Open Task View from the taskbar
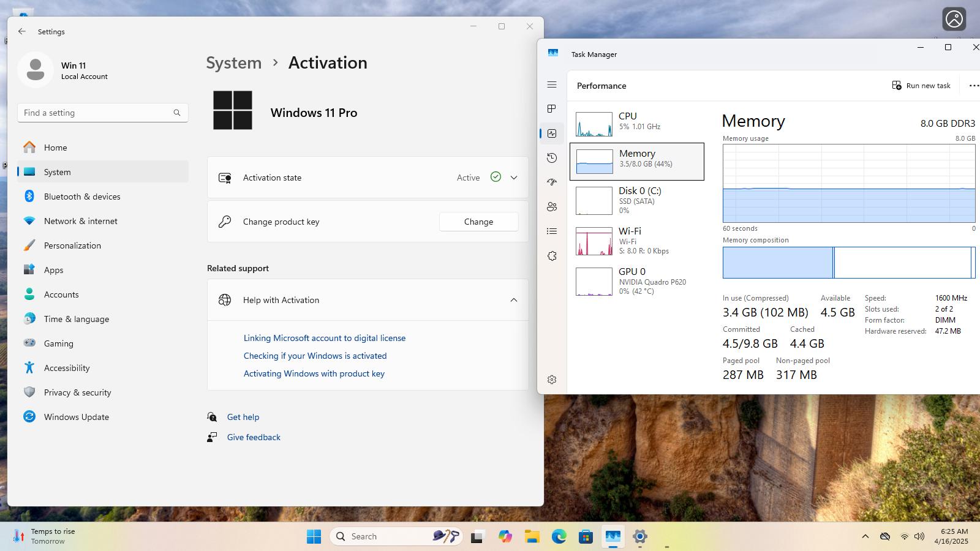This screenshot has height=551, width=980. pyautogui.click(x=477, y=536)
